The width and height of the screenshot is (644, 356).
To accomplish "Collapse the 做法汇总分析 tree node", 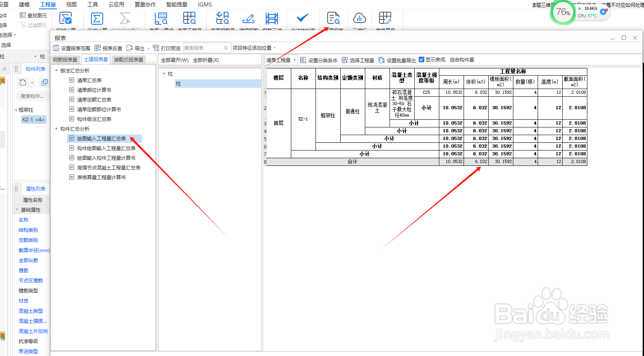I will [57, 70].
